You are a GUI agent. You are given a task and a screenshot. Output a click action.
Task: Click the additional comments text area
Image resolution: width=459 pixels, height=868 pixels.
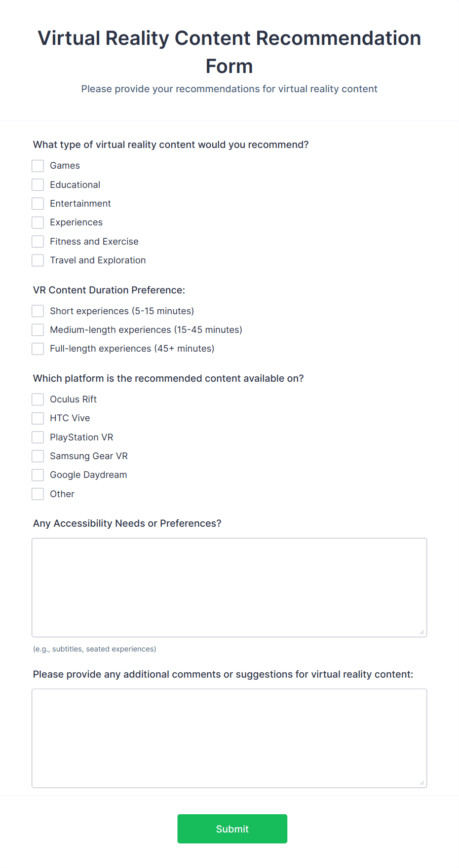229,737
